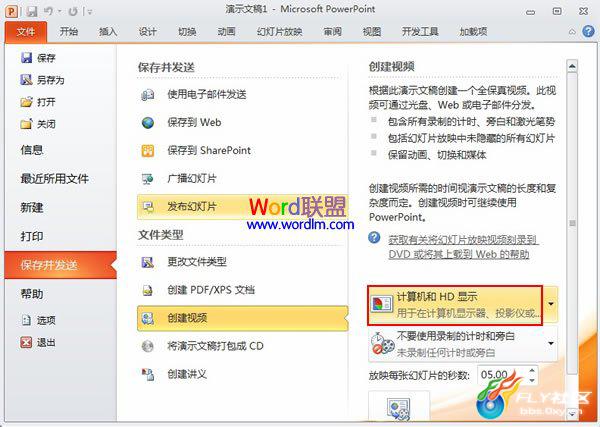
Task: Switch to the 加载项 ribbon tab
Action: pyautogui.click(x=473, y=31)
